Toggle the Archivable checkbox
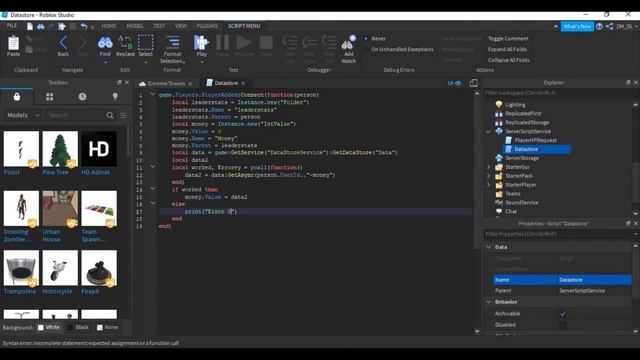 click(562, 314)
